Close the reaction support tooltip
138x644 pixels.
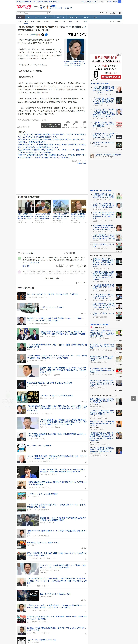pos(60,125)
